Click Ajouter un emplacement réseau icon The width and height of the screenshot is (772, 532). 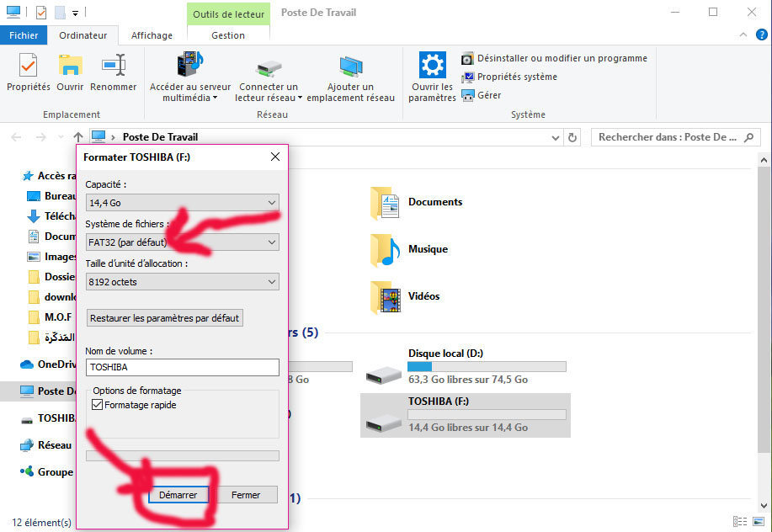(350, 67)
